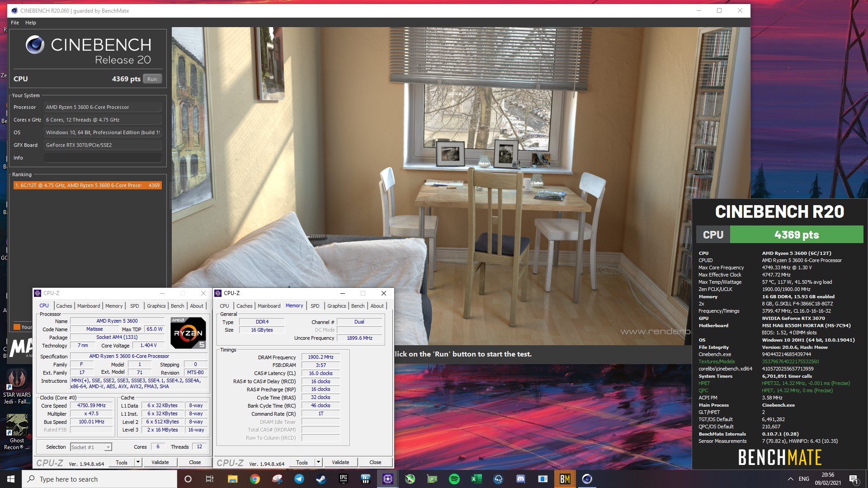
Task: Click Validate in right CPU-Z window
Action: click(340, 462)
